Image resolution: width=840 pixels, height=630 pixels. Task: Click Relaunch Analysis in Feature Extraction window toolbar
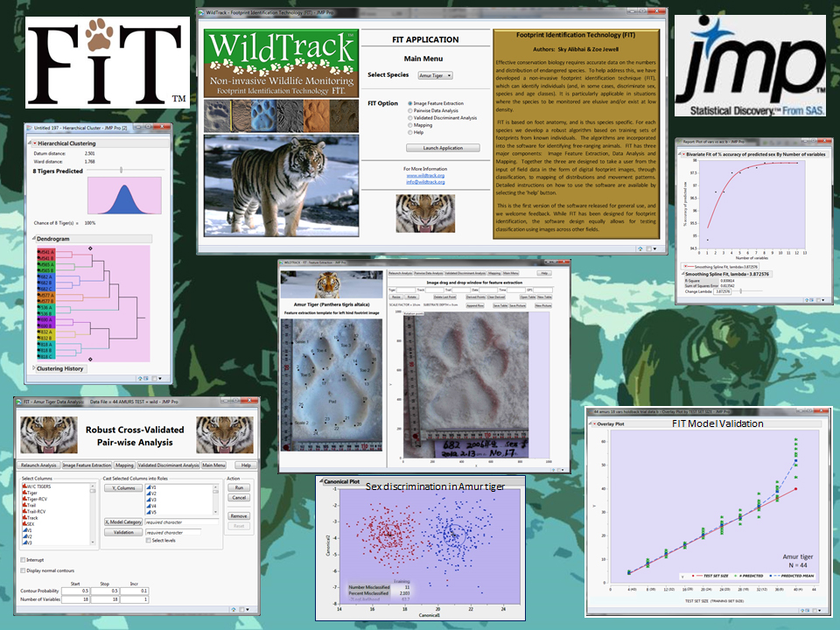(400, 273)
